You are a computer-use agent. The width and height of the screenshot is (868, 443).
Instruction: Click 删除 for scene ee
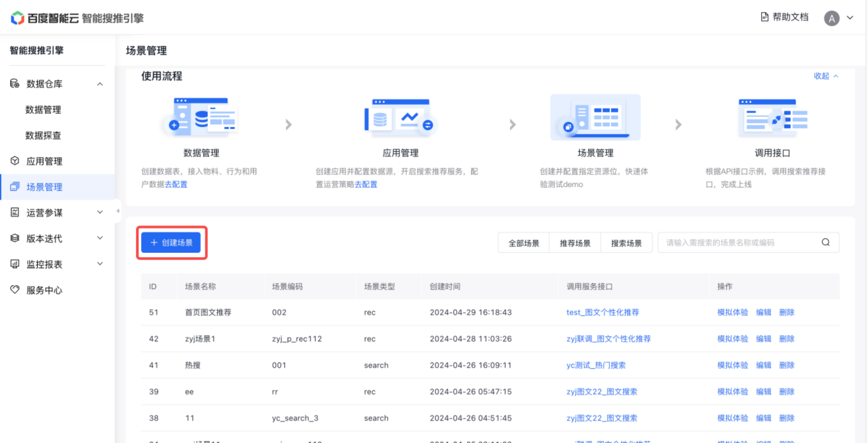click(787, 392)
